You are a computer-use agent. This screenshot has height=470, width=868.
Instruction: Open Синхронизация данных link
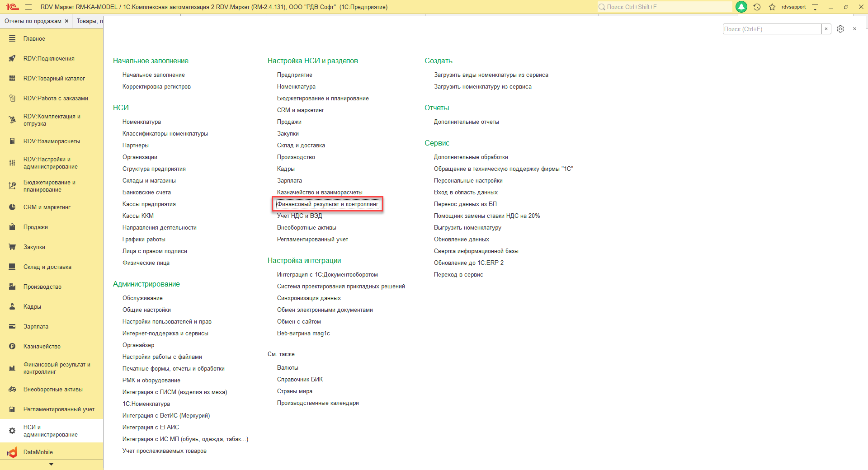point(309,298)
